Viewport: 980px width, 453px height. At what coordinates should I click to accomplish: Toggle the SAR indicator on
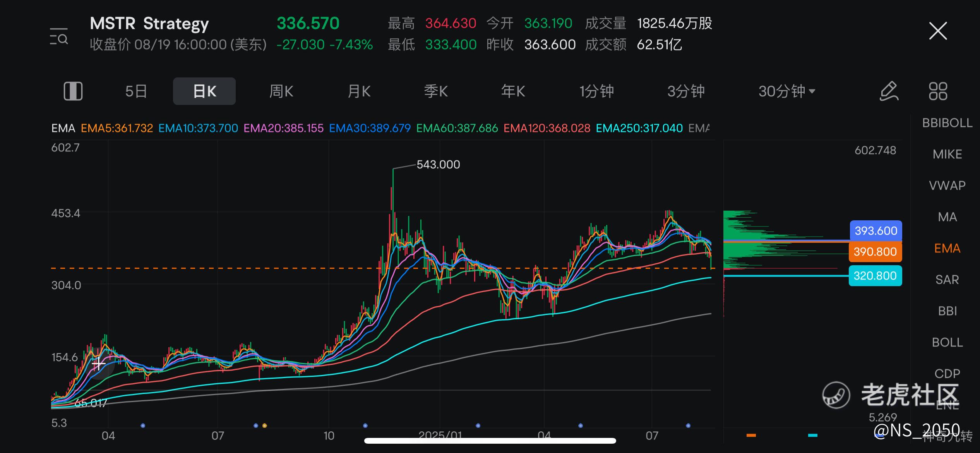point(947,280)
